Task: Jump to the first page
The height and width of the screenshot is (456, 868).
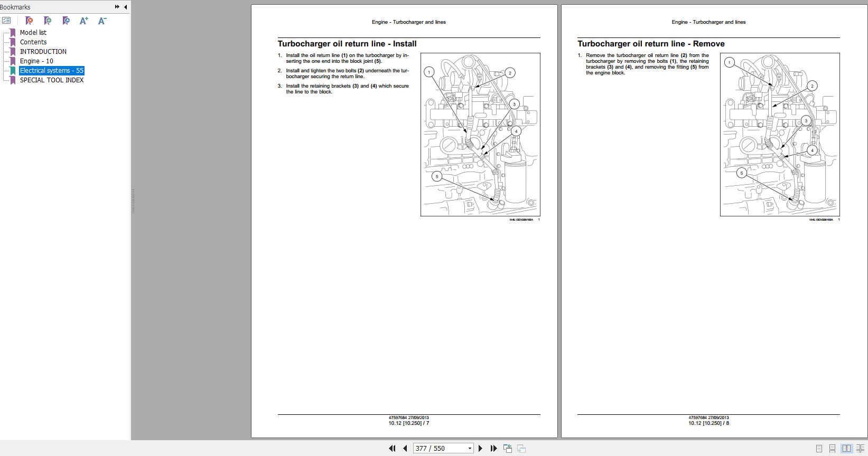Action: click(x=392, y=448)
